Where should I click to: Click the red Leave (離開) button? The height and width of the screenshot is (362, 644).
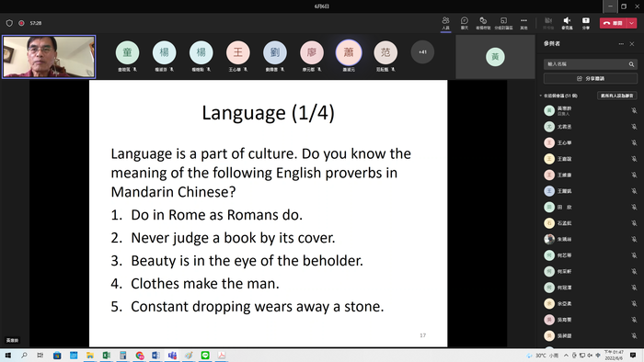pyautogui.click(x=614, y=23)
